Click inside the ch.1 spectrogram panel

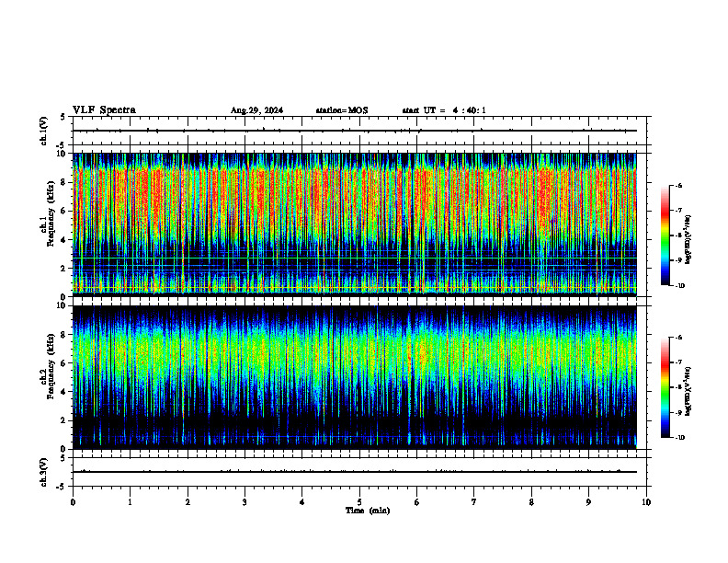355,224
